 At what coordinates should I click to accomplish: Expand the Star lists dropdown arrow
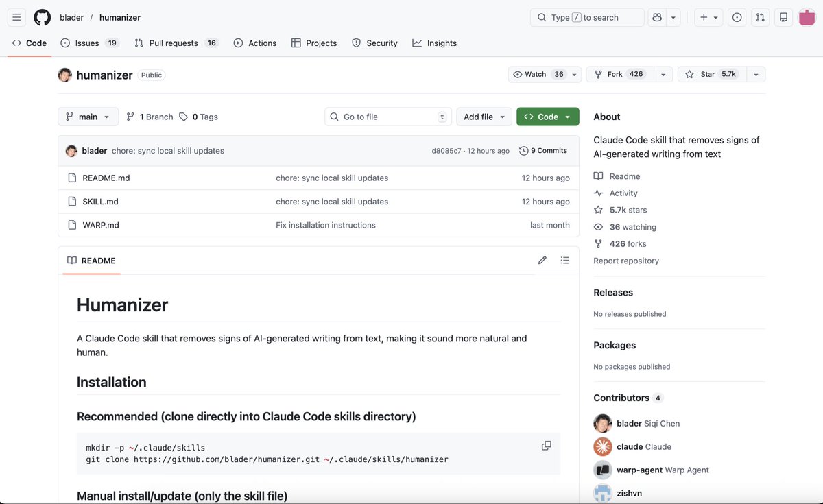(x=756, y=74)
